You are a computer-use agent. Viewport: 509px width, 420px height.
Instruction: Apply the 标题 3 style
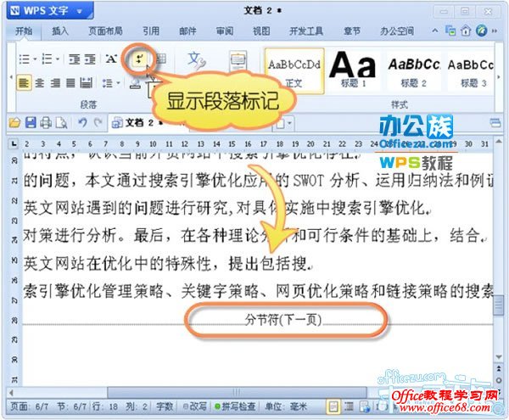tap(472, 71)
